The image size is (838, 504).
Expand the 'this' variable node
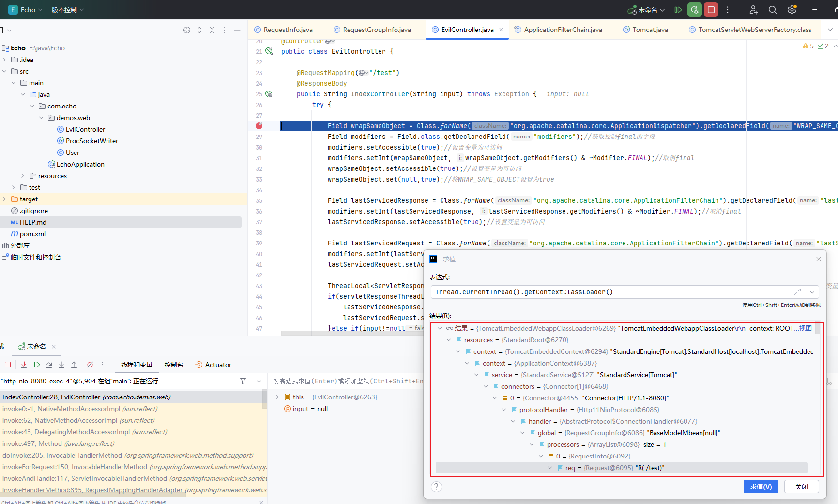click(x=277, y=397)
